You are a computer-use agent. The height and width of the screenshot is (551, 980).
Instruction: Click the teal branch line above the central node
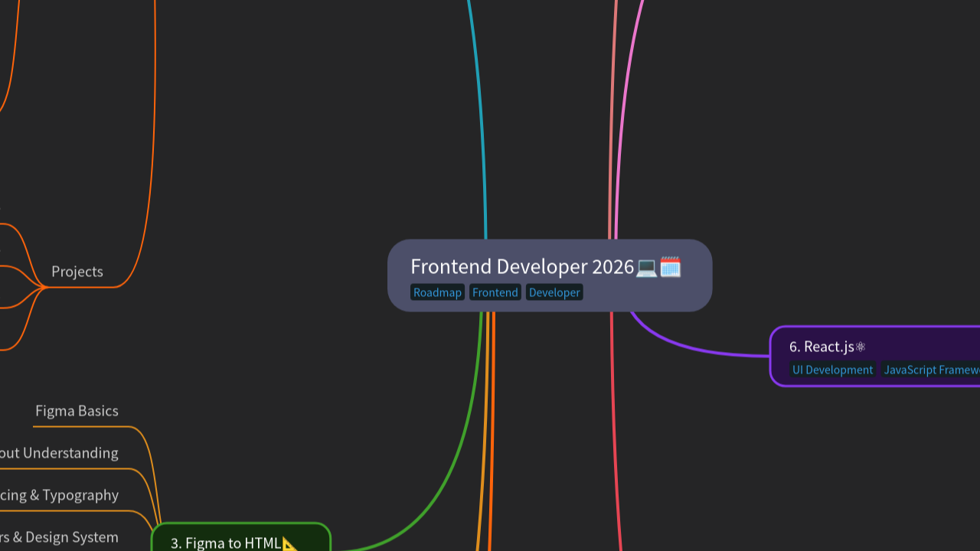point(482,115)
